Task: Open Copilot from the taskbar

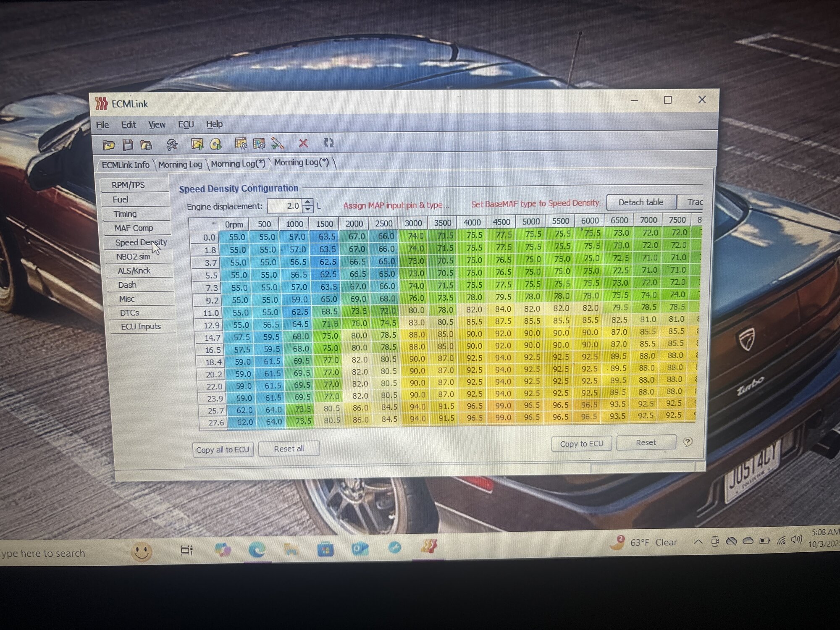Action: pos(222,549)
